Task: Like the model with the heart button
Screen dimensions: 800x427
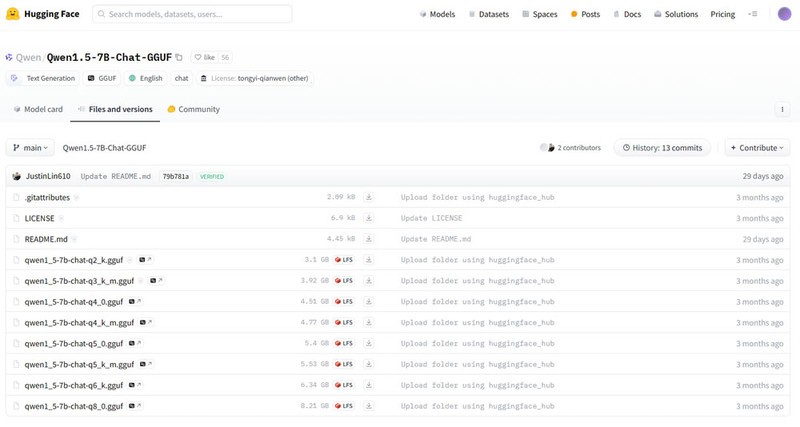Action: (x=205, y=57)
